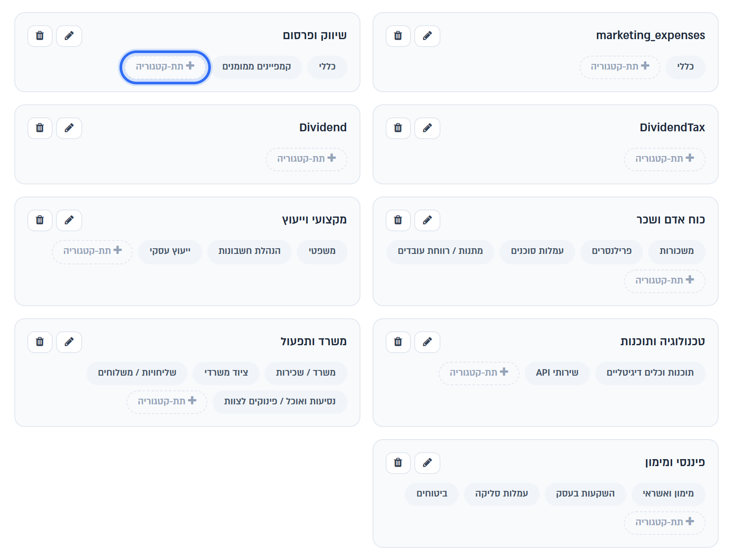Screen dimensions: 733x560
Task: Select the קמפיינים ממומנים sub-category chip
Action: (x=257, y=67)
